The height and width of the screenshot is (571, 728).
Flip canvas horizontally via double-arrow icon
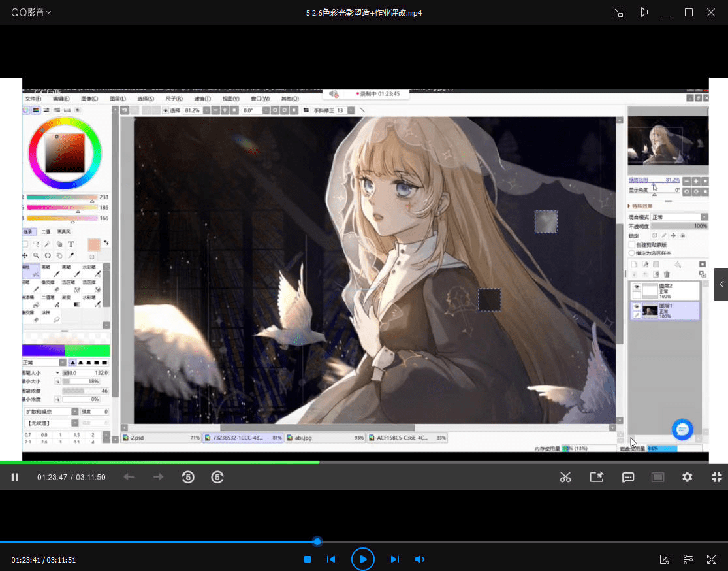tap(306, 110)
